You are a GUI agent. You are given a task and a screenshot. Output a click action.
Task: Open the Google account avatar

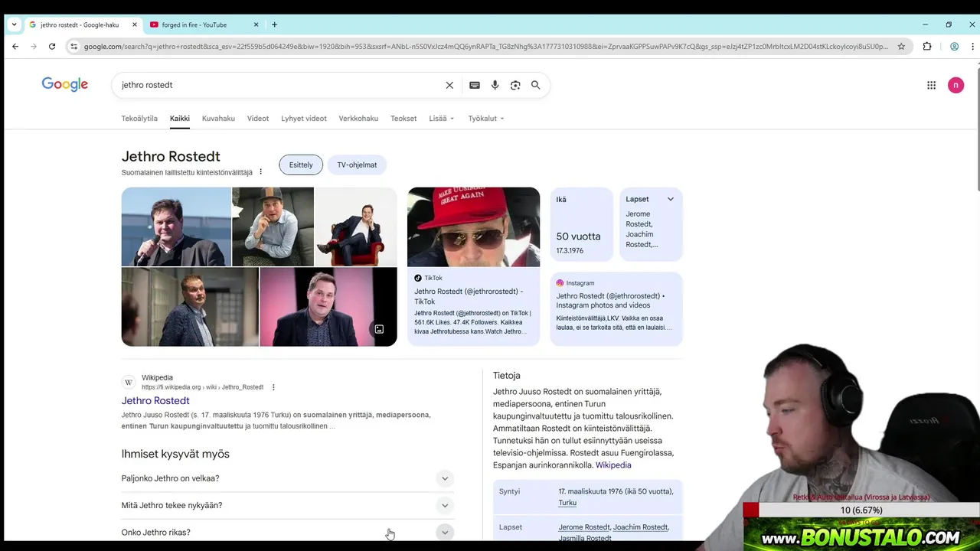(x=955, y=85)
